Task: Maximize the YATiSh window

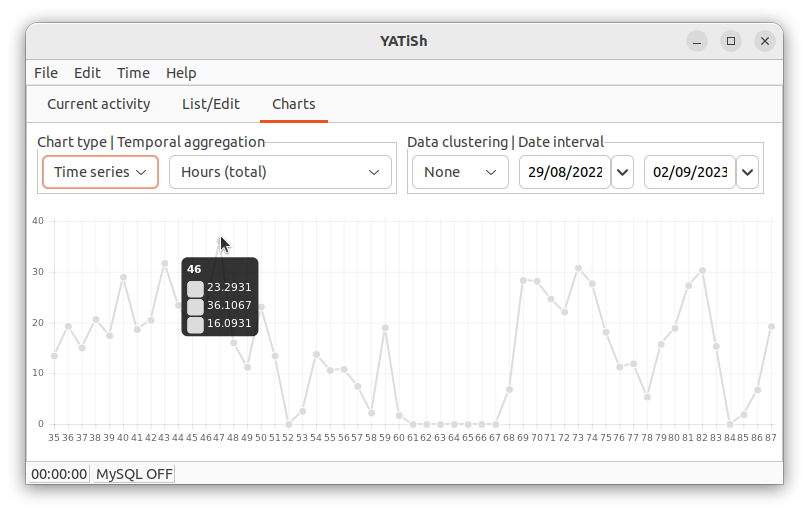Action: click(731, 41)
